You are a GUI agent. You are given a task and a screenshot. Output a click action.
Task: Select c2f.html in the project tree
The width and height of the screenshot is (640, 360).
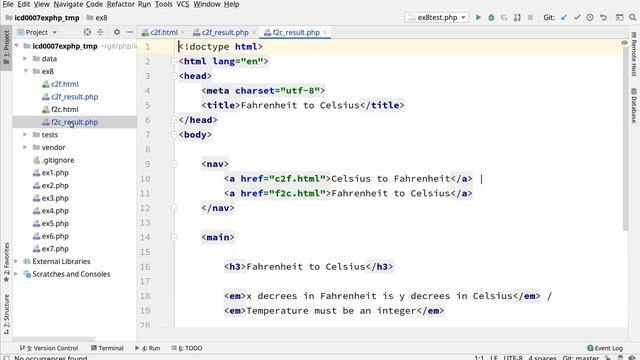[x=64, y=84]
